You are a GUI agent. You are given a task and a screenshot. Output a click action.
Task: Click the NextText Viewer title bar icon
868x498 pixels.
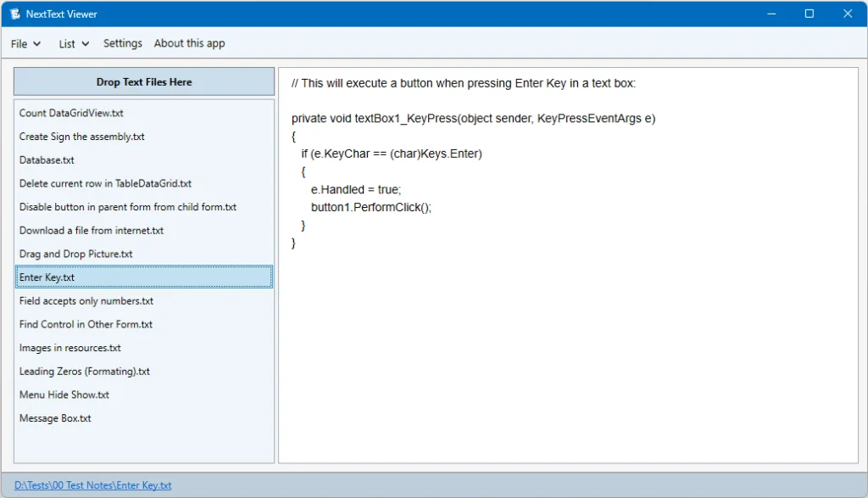14,14
